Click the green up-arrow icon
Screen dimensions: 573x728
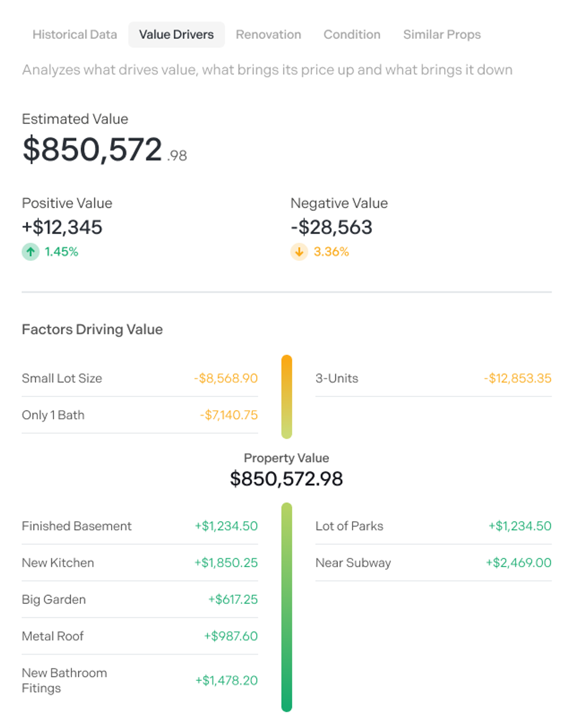(x=30, y=252)
